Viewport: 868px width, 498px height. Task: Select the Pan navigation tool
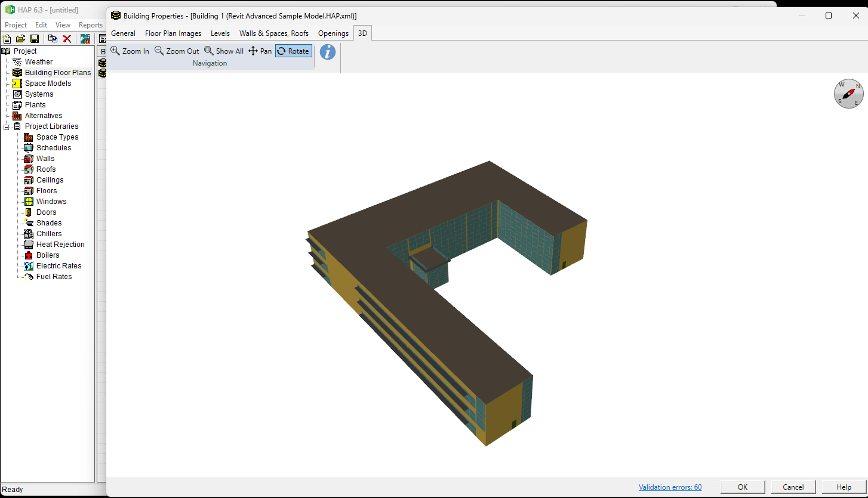pyautogui.click(x=260, y=51)
